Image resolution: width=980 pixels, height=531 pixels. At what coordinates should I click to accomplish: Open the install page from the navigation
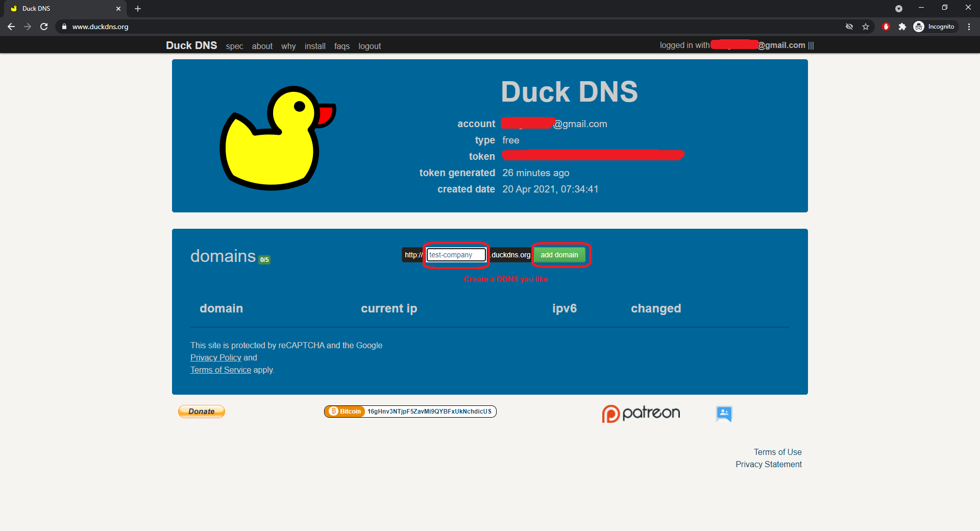[315, 46]
